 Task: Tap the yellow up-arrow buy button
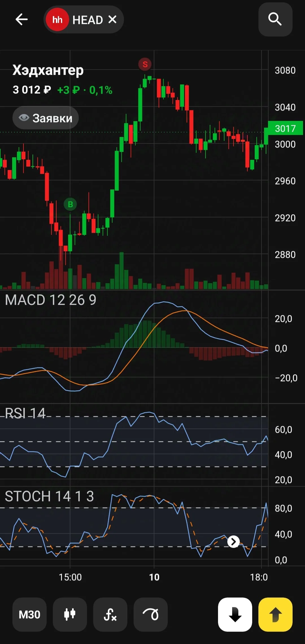tap(275, 614)
